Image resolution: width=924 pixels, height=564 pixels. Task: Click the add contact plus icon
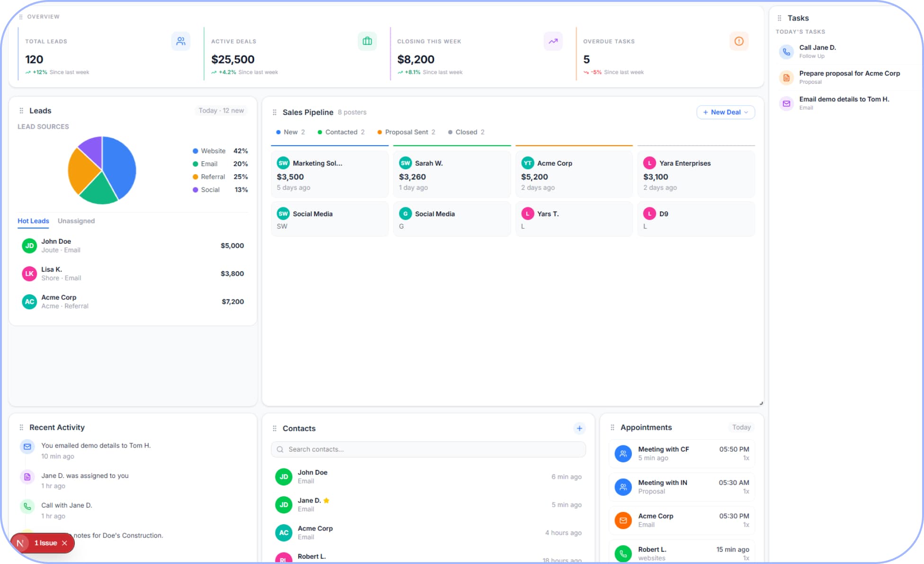(x=579, y=428)
